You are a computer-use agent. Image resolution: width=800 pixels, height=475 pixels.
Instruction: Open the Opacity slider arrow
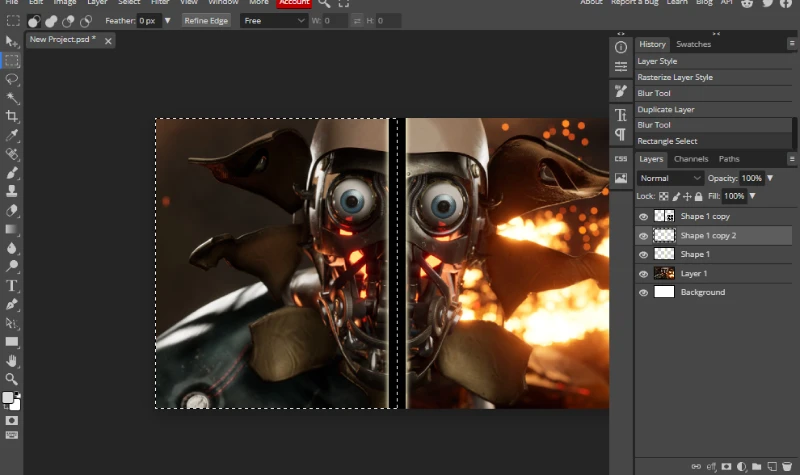pos(770,178)
